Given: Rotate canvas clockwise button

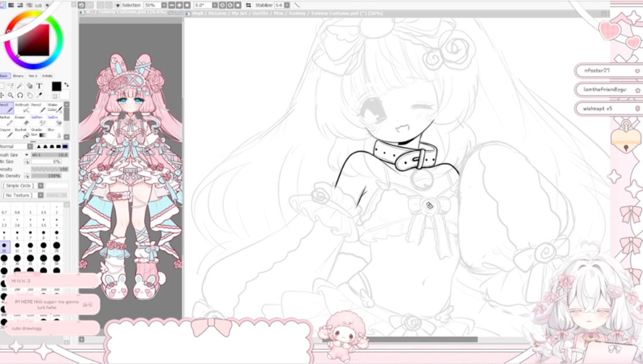Looking at the screenshot, I should point(230,5).
